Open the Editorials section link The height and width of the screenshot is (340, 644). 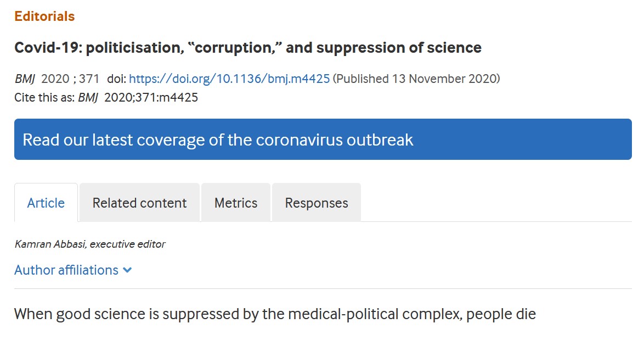point(44,16)
